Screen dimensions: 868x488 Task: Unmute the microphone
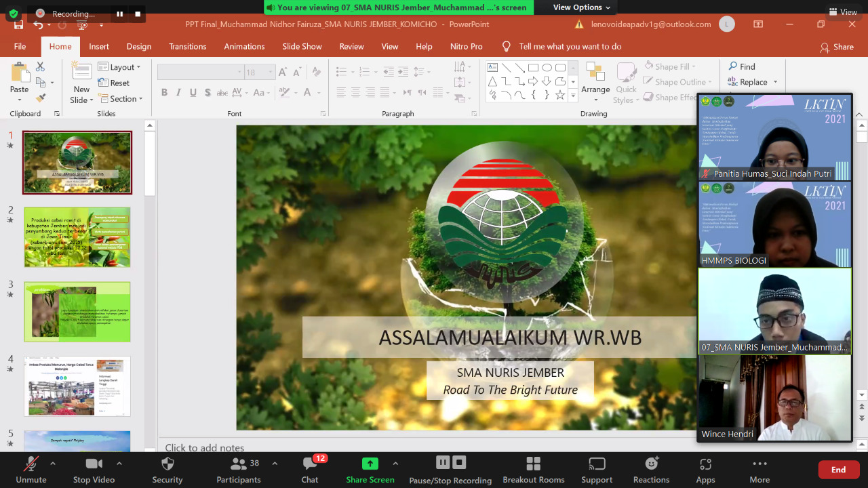[31, 468]
